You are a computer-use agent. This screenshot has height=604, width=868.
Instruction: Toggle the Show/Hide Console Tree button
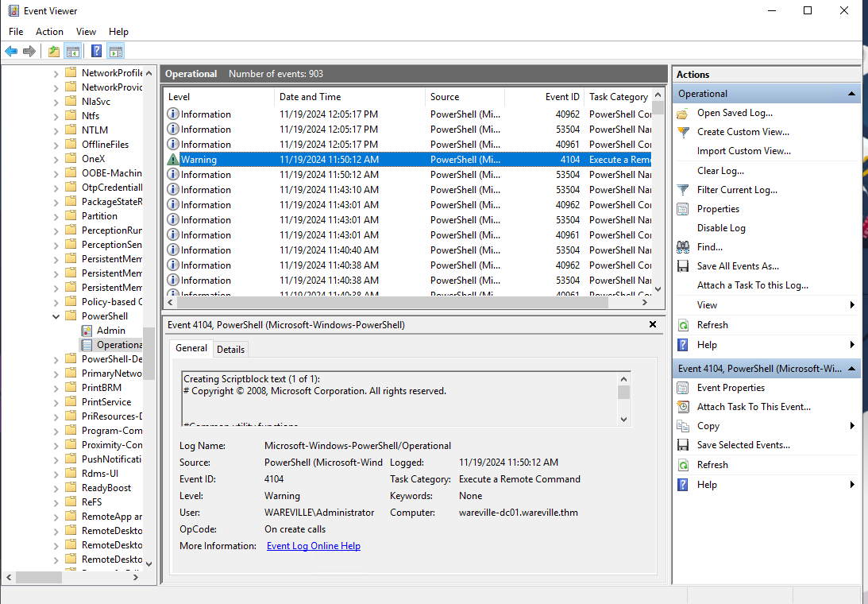click(x=72, y=51)
